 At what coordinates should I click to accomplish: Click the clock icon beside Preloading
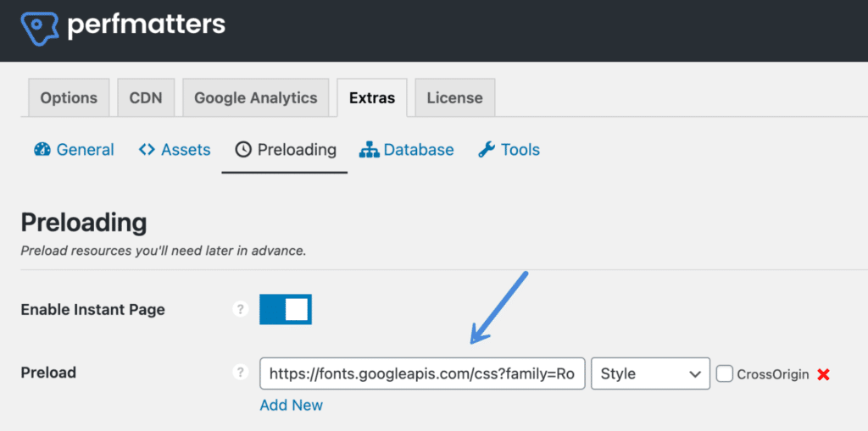click(243, 150)
